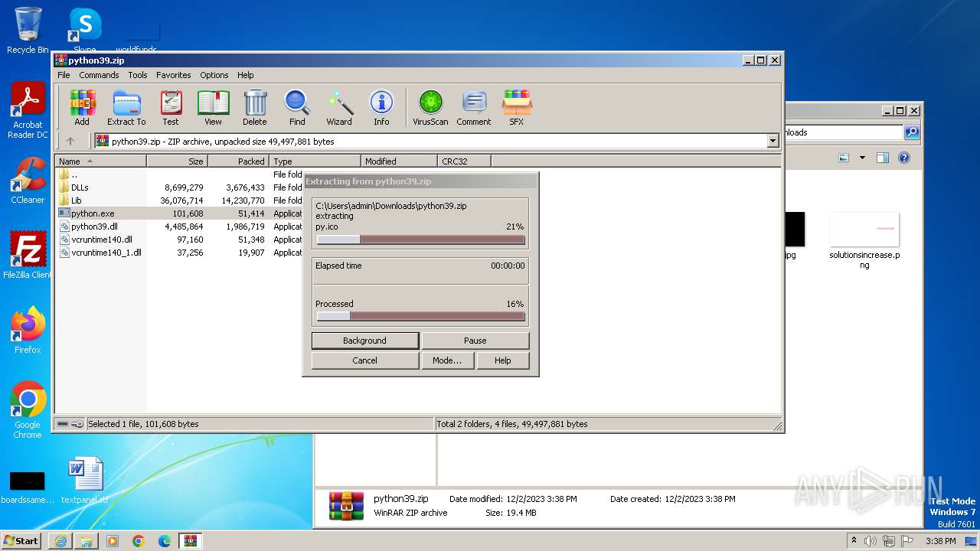Open Google Chrome desktop shortcut
Screen dimensions: 980x551
[x=28, y=410]
